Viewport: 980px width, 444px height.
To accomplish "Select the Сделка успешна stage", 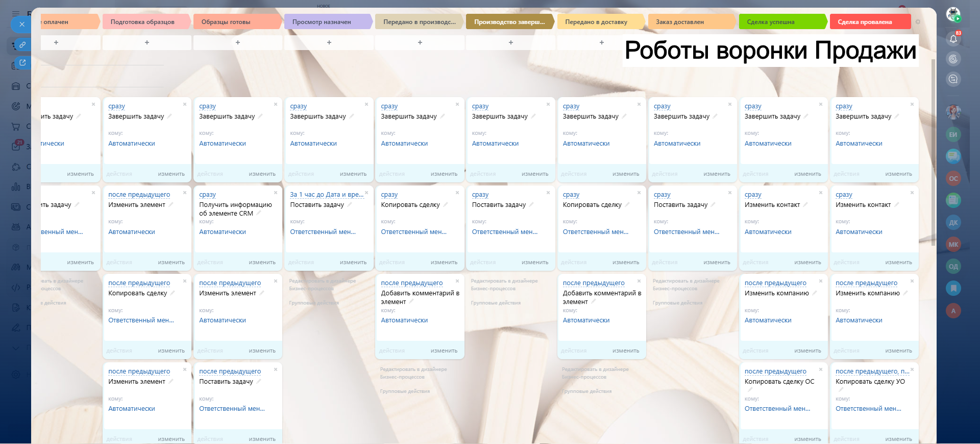I will pyautogui.click(x=783, y=22).
